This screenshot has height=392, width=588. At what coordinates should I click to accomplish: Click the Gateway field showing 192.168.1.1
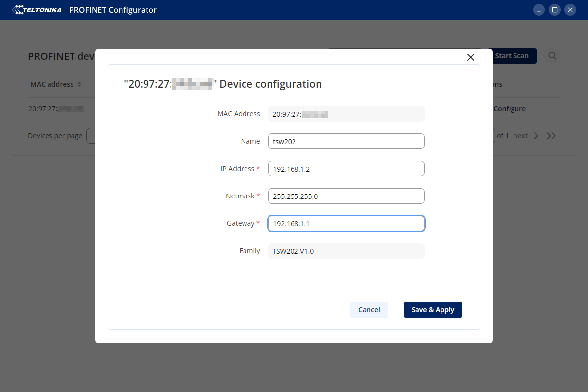click(x=346, y=223)
